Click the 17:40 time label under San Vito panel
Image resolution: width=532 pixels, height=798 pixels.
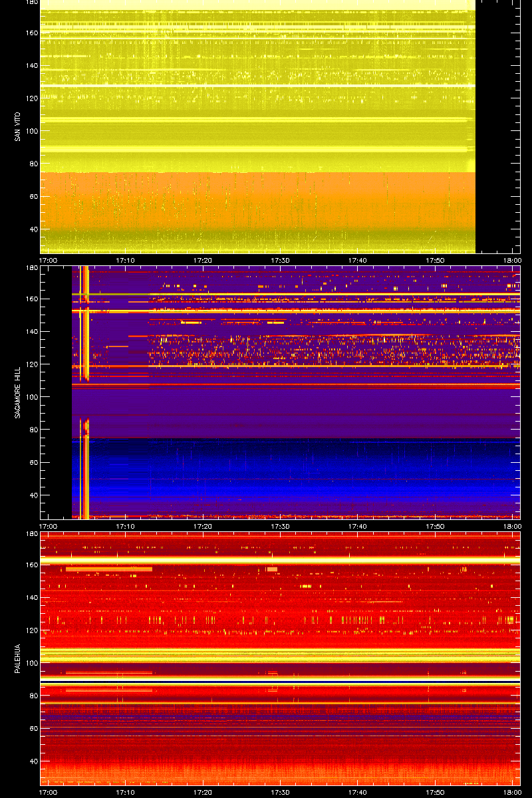358,261
